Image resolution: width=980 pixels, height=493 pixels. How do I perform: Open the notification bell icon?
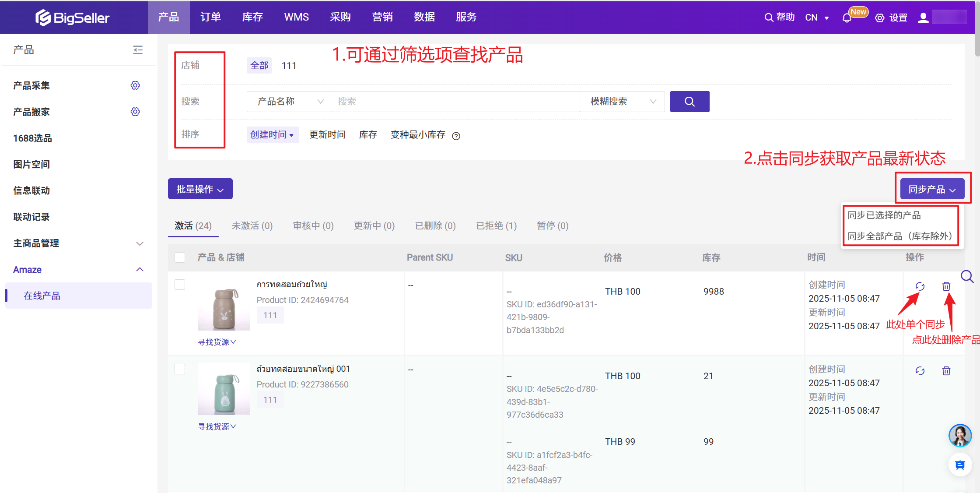[x=847, y=18]
